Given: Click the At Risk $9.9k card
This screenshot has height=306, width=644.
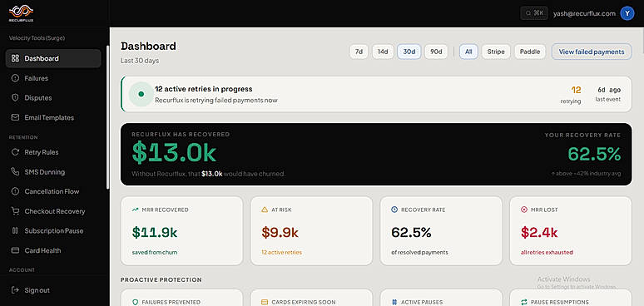Looking at the screenshot, I should click(311, 230).
